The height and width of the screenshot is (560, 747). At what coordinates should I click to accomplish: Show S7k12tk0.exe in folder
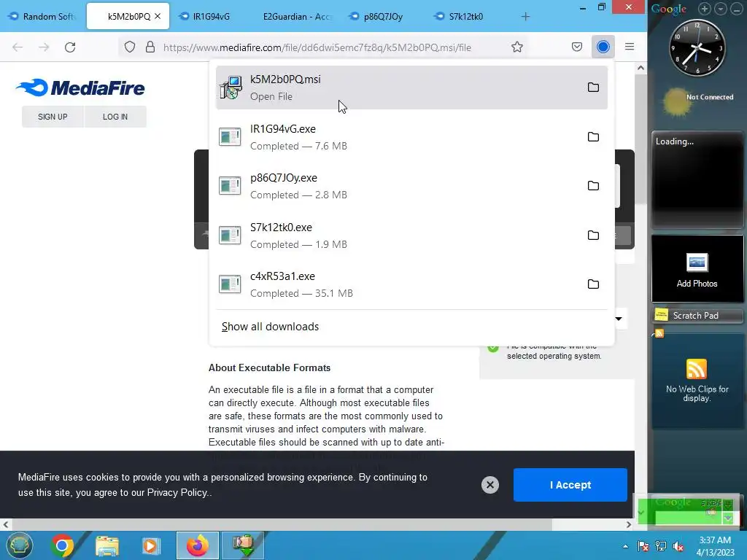point(593,236)
